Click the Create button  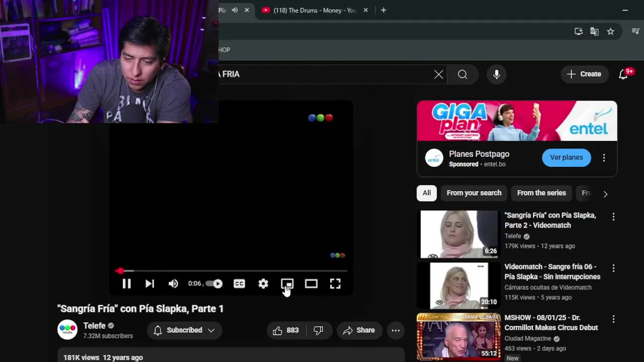(x=584, y=74)
